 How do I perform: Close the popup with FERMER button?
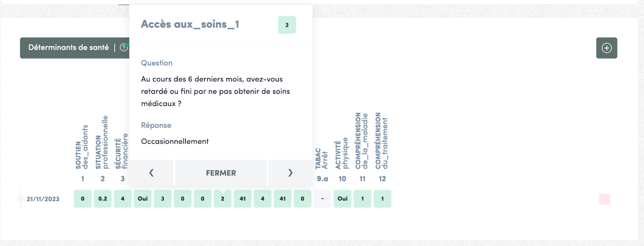point(221,173)
